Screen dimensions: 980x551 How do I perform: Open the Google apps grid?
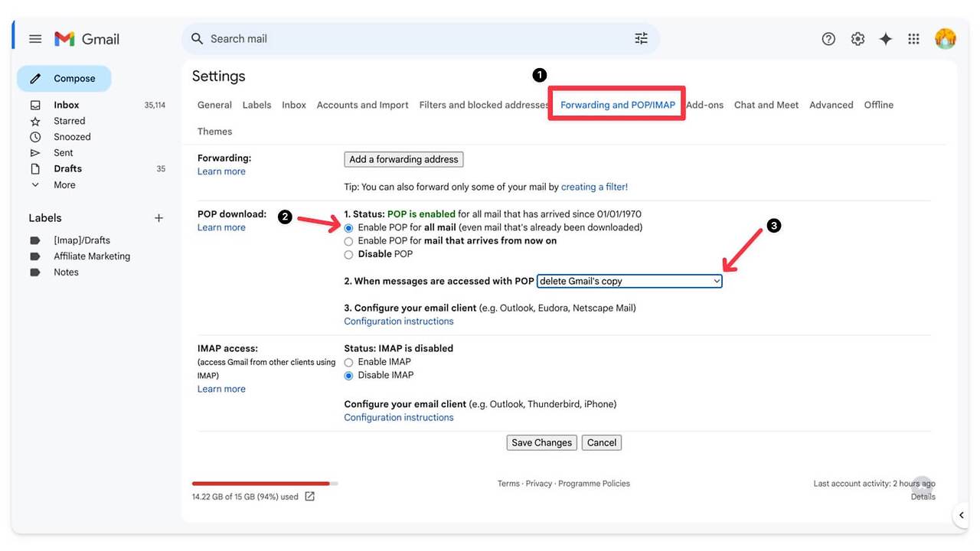click(x=913, y=39)
